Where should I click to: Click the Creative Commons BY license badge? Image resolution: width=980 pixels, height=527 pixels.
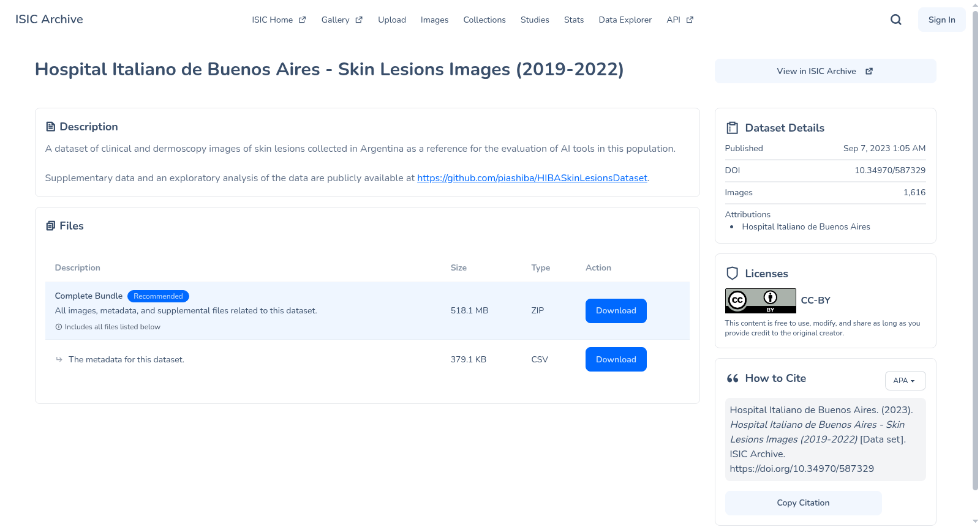coord(761,301)
